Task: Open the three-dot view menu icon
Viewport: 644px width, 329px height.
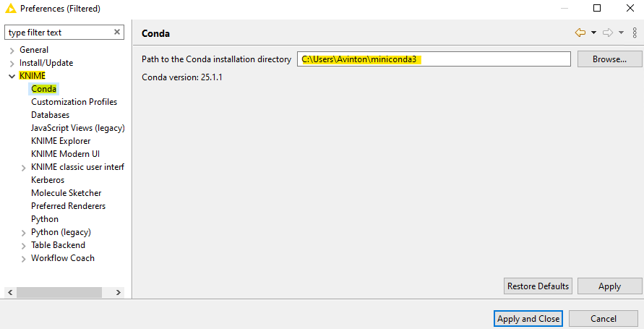Action: click(635, 33)
